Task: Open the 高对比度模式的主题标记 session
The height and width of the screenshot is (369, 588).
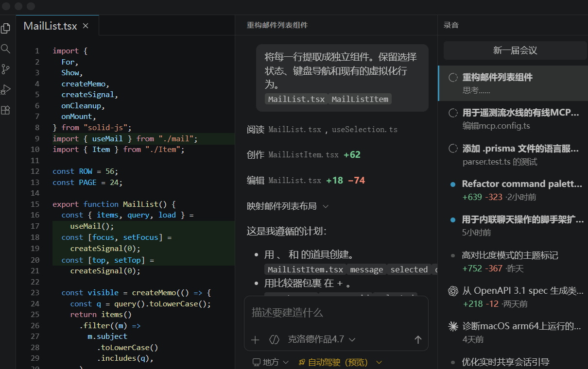Action: pos(513,261)
